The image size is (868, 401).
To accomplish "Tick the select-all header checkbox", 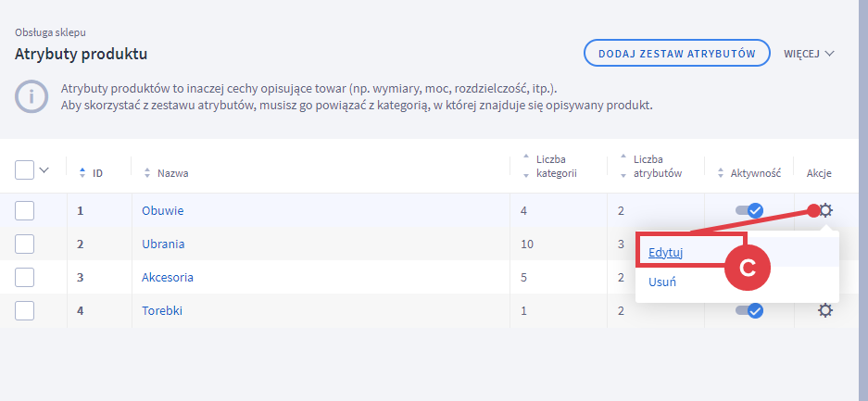I will tap(24, 169).
